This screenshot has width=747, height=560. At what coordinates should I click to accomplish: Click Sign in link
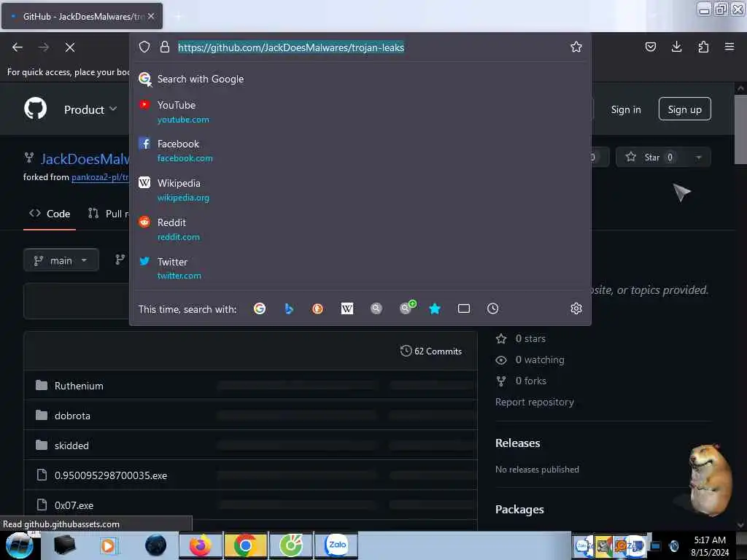pos(626,109)
